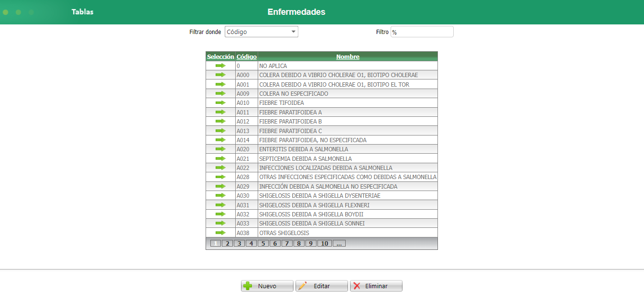Click the green plus icon on Nuevo

pos(247,285)
